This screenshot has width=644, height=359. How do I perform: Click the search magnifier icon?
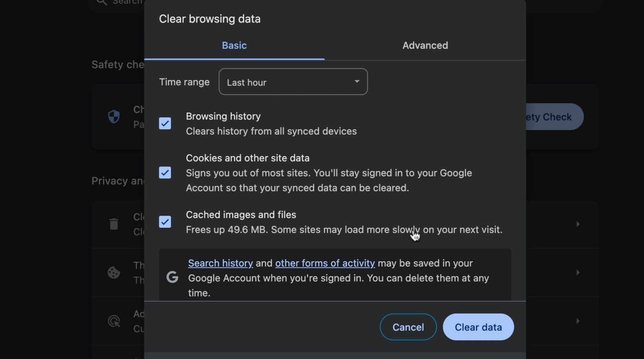pos(101,2)
